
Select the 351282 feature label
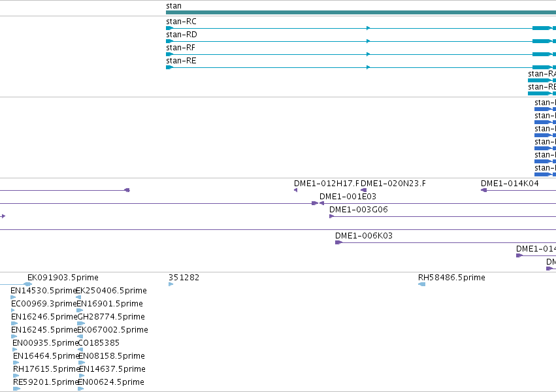pyautogui.click(x=184, y=278)
